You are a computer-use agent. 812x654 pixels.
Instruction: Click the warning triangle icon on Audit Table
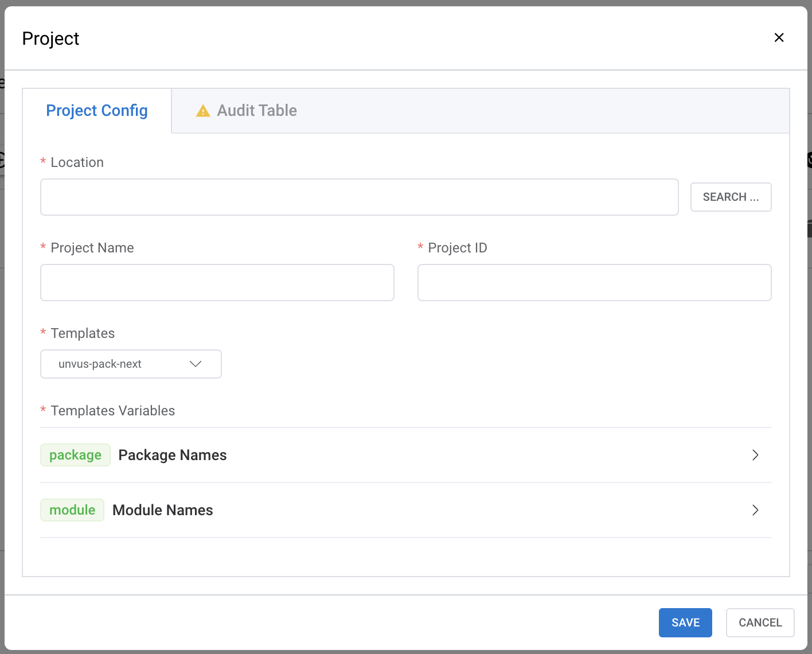tap(203, 111)
